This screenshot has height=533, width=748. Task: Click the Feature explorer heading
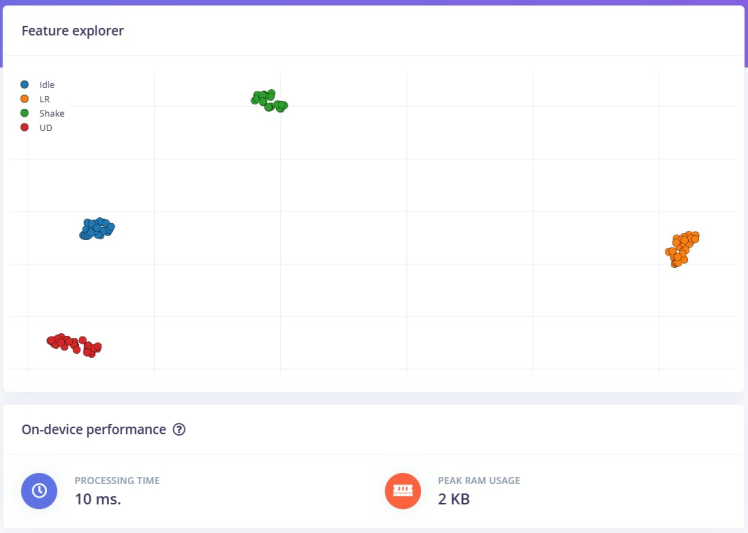[73, 31]
